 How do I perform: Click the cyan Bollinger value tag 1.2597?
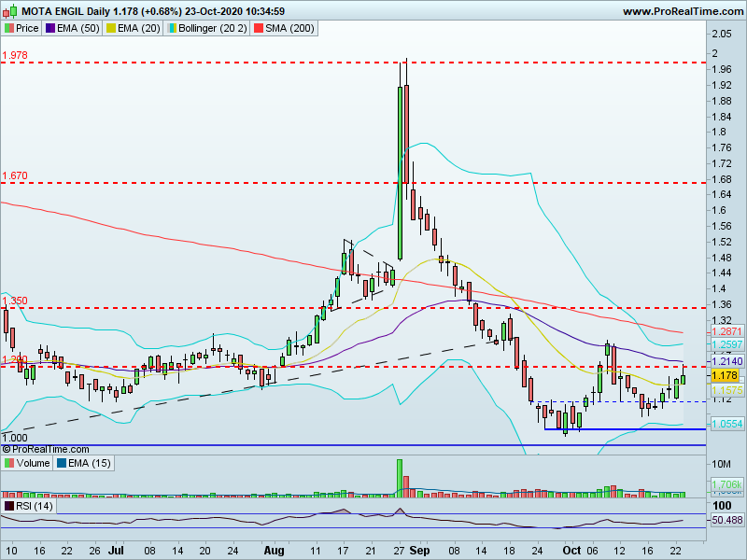point(727,344)
